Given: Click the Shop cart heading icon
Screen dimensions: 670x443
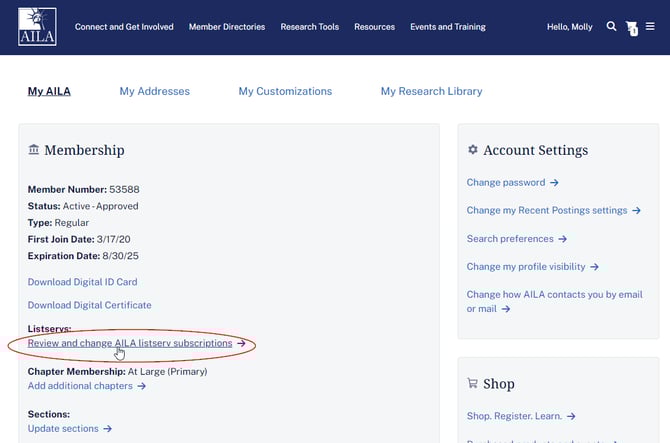Looking at the screenshot, I should click(x=472, y=383).
